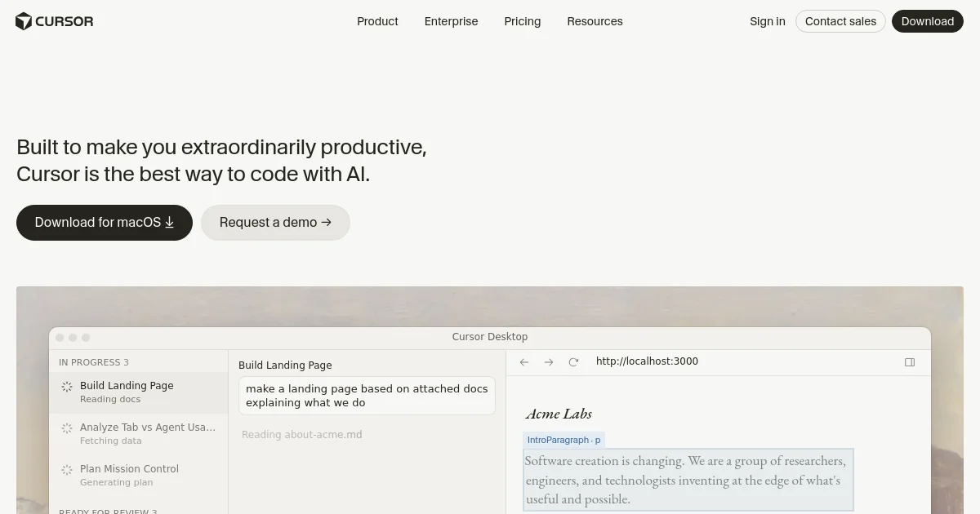Click the Acme Labs heading in preview
The height and width of the screenshot is (514, 980).
click(559, 414)
